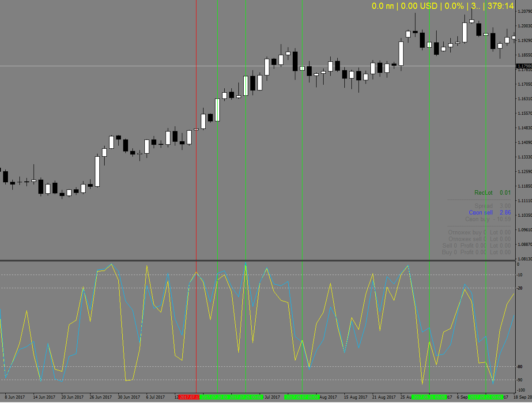Click the 20 Jun 2017 date label

pyautogui.click(x=72, y=397)
